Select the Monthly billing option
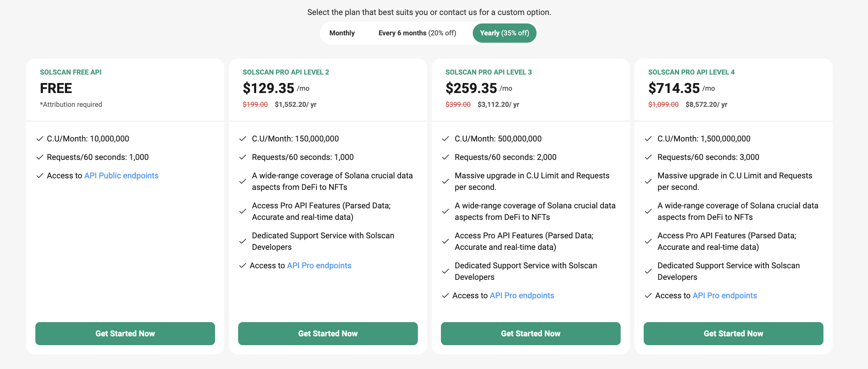868x369 pixels. pos(342,33)
